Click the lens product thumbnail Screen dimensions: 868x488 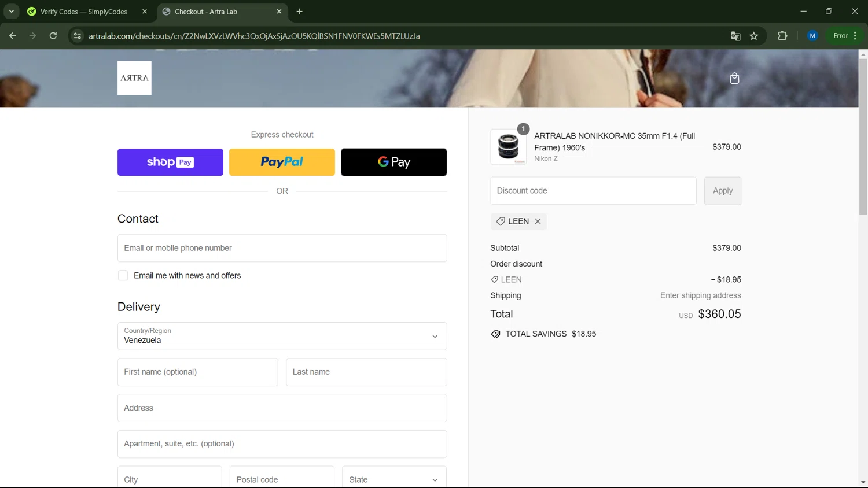tap(509, 147)
